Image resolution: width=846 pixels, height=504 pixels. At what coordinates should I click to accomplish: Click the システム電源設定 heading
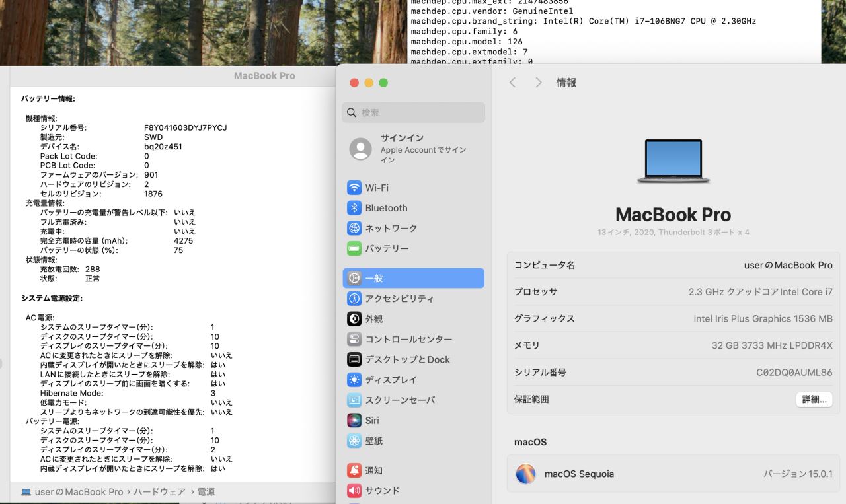pos(52,299)
